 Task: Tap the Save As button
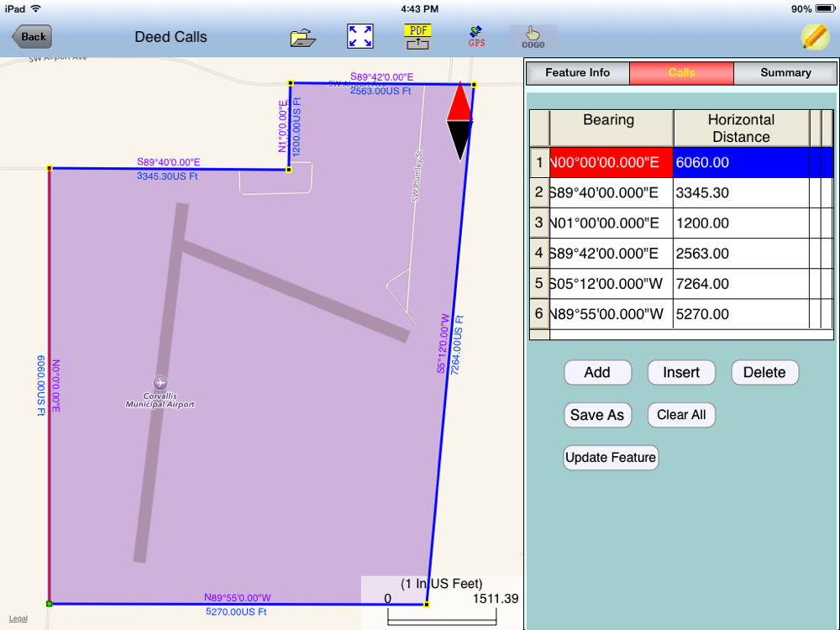click(597, 415)
